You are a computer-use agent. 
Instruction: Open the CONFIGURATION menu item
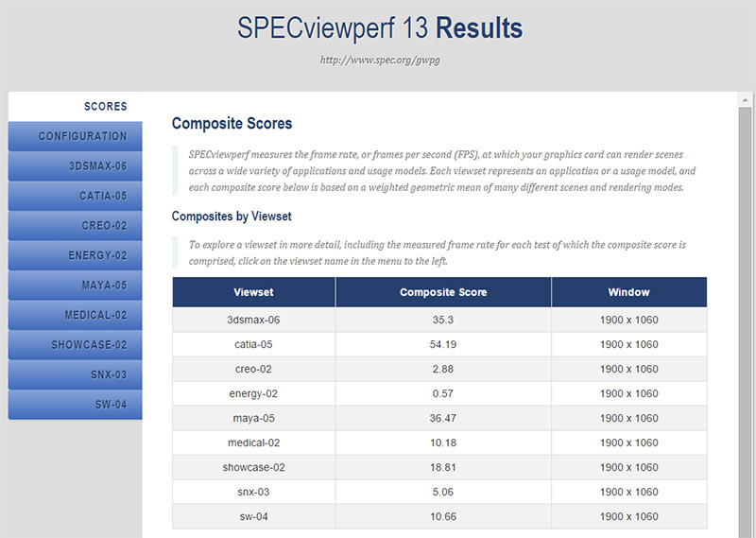pos(76,136)
